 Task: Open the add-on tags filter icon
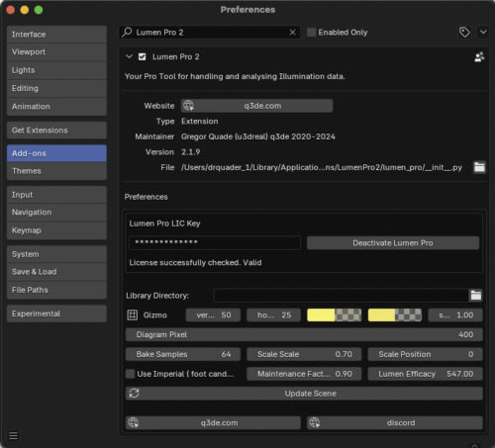(464, 32)
